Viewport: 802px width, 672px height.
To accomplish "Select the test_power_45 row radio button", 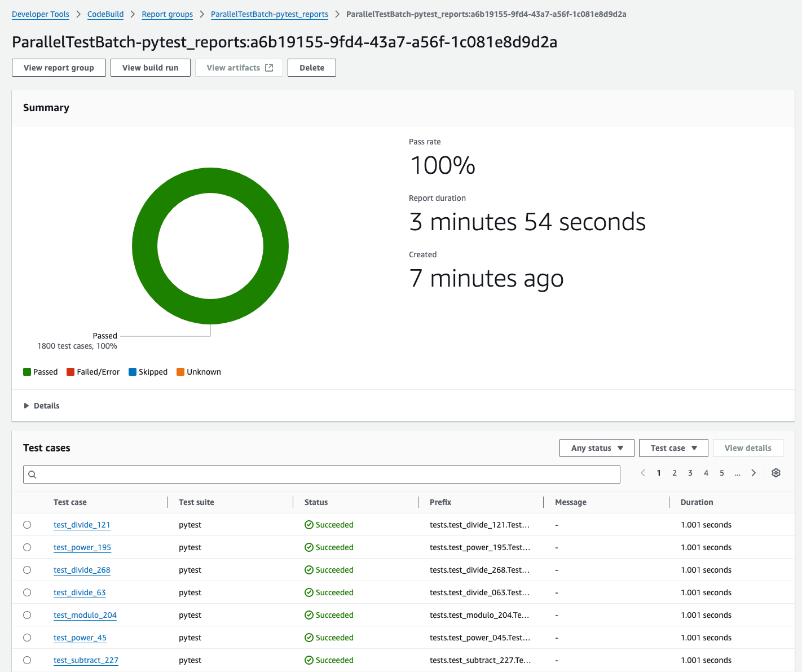I will (x=27, y=638).
